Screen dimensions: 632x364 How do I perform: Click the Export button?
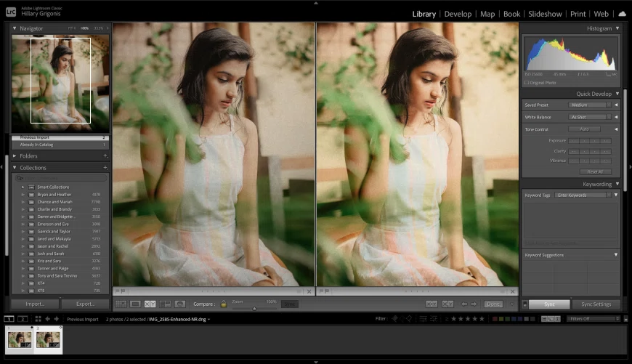pyautogui.click(x=85, y=304)
